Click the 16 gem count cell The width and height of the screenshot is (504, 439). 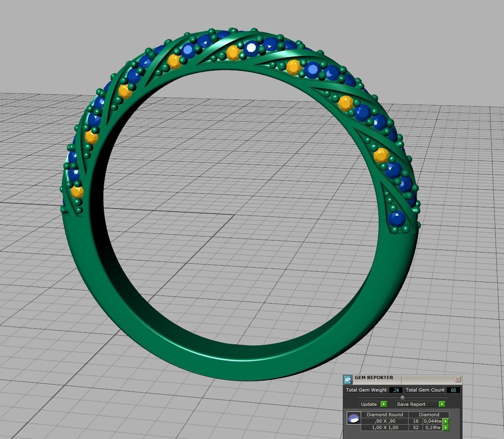click(416, 421)
